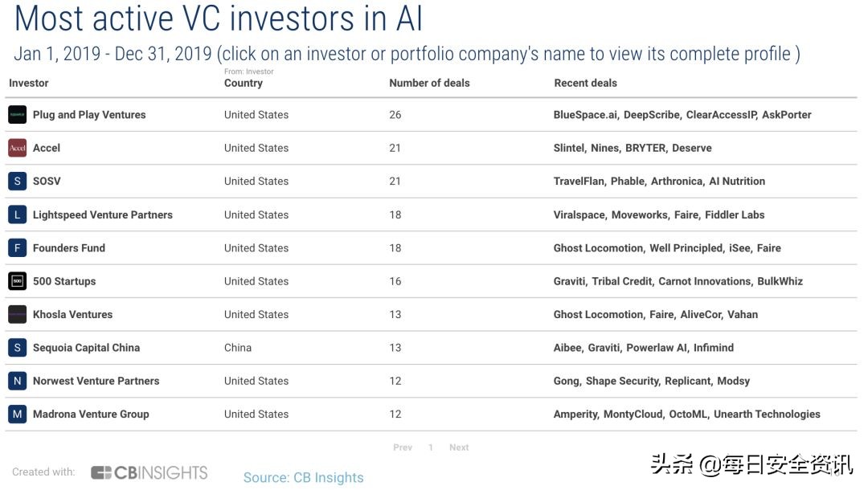Sort by the Number of deals column header
Viewport: 868px width, 490px height.
[429, 83]
